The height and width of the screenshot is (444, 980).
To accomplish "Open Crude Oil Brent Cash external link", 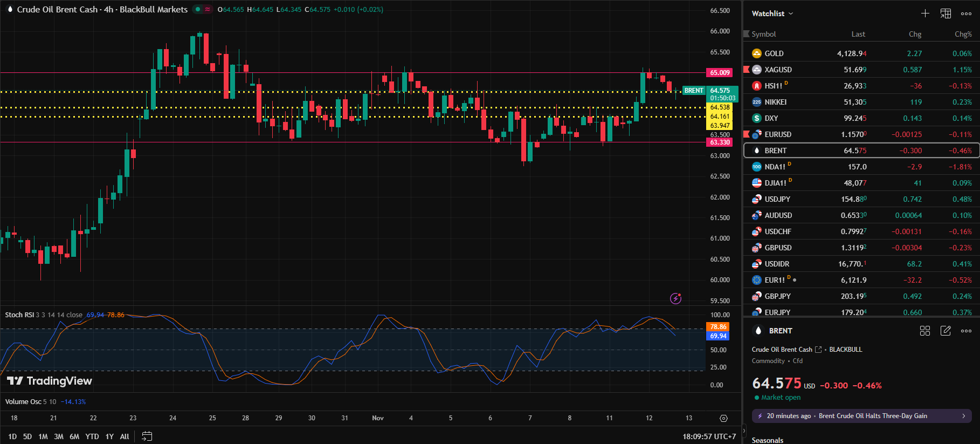I will (x=818, y=350).
